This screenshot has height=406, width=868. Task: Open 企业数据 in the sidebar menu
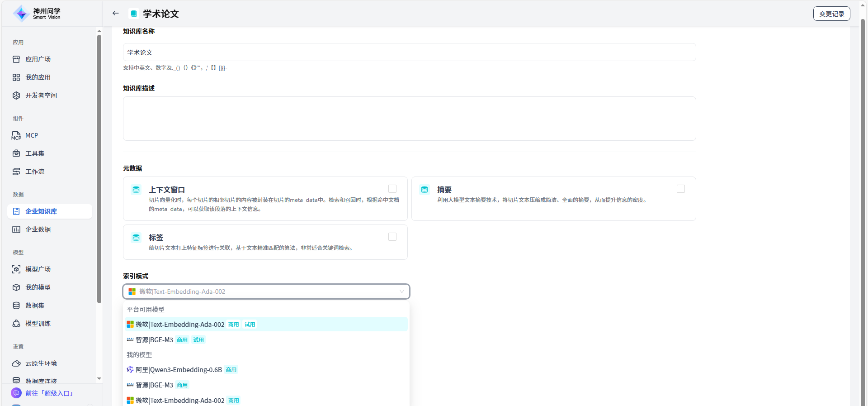(38, 229)
